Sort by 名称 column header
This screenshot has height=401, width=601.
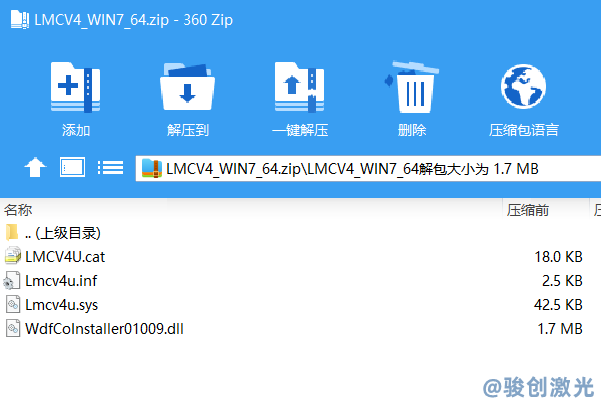click(x=18, y=210)
